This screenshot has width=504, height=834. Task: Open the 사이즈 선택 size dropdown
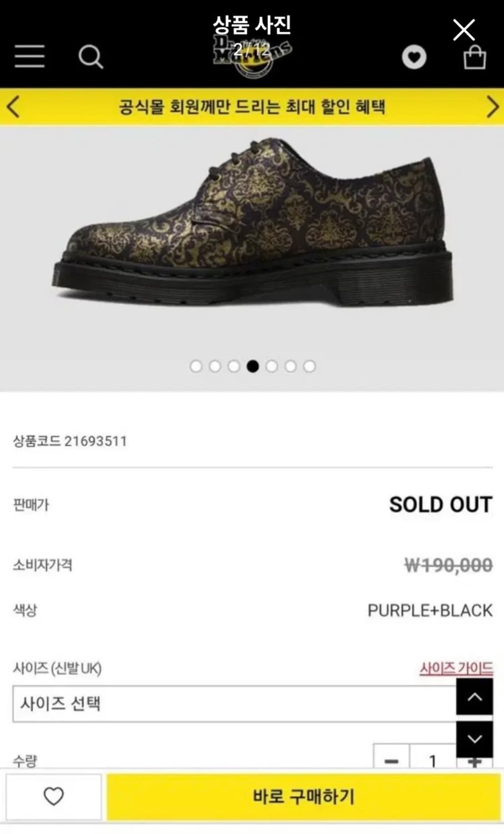(x=233, y=704)
